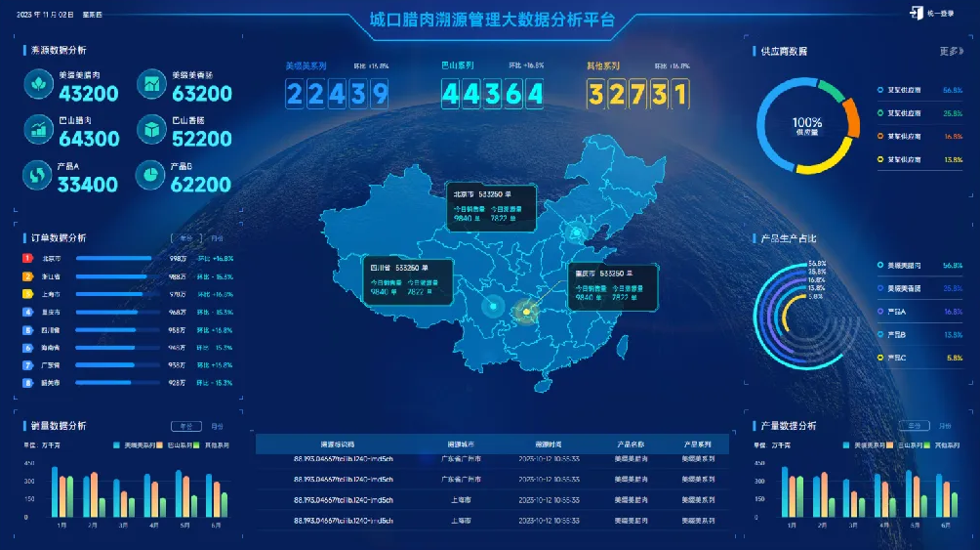This screenshot has width=980, height=550.
Task: Click yellow legend dot for 13.8% supplier
Action: click(x=880, y=159)
